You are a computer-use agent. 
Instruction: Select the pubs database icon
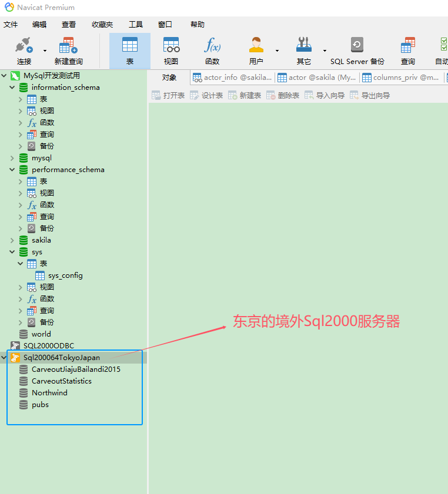tap(24, 405)
